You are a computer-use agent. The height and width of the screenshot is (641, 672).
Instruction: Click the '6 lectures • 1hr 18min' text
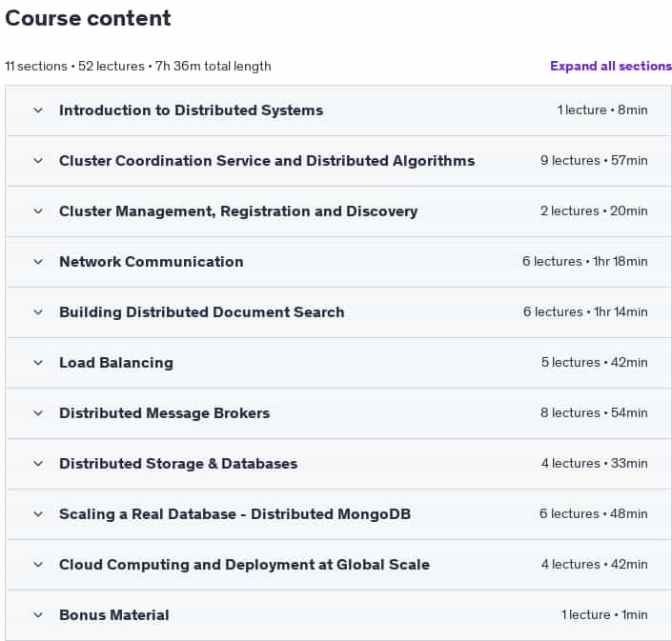click(x=585, y=261)
